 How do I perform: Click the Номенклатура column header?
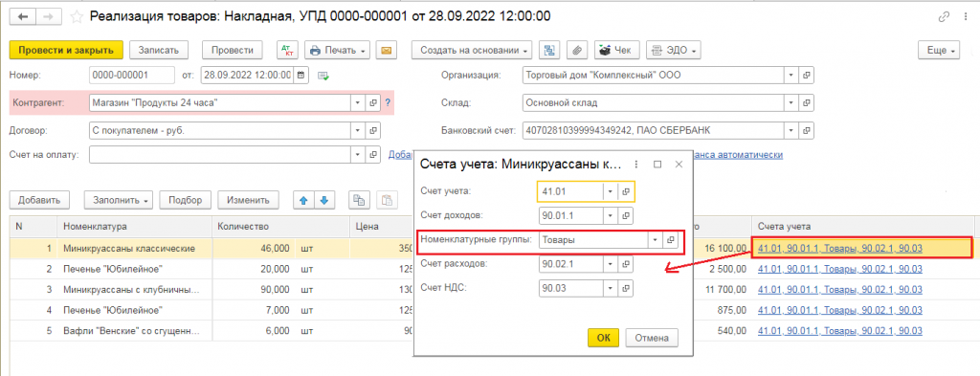tap(135, 226)
